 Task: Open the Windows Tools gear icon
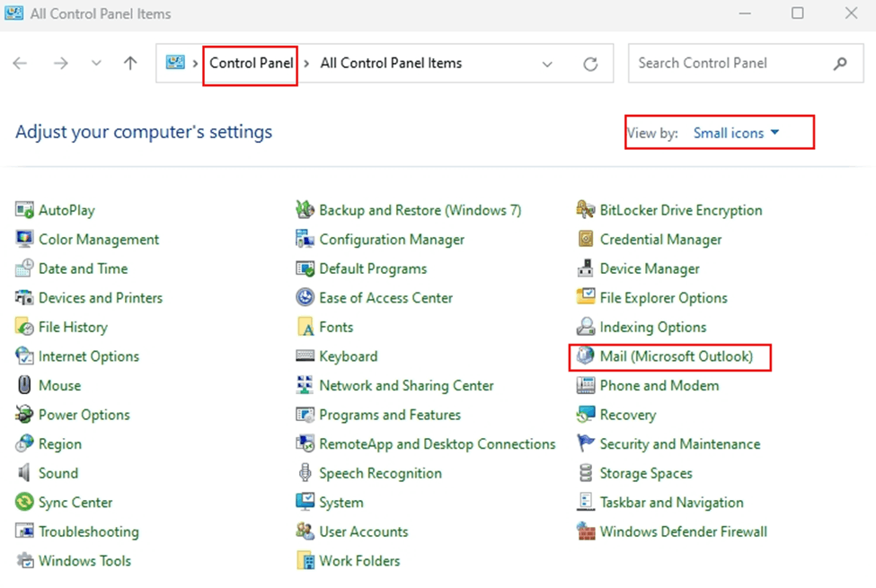click(x=24, y=561)
